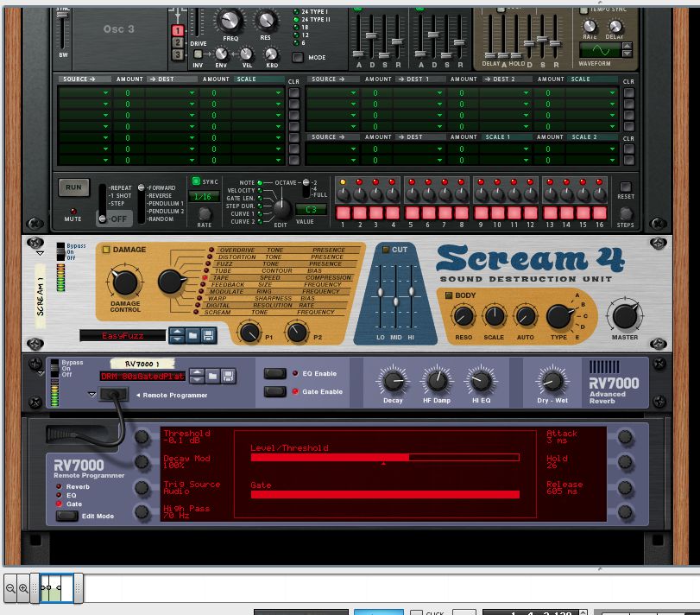Screen dimensions: 700x615
Task: Toggle the RV7000 Gate Enable button
Action: [x=275, y=391]
